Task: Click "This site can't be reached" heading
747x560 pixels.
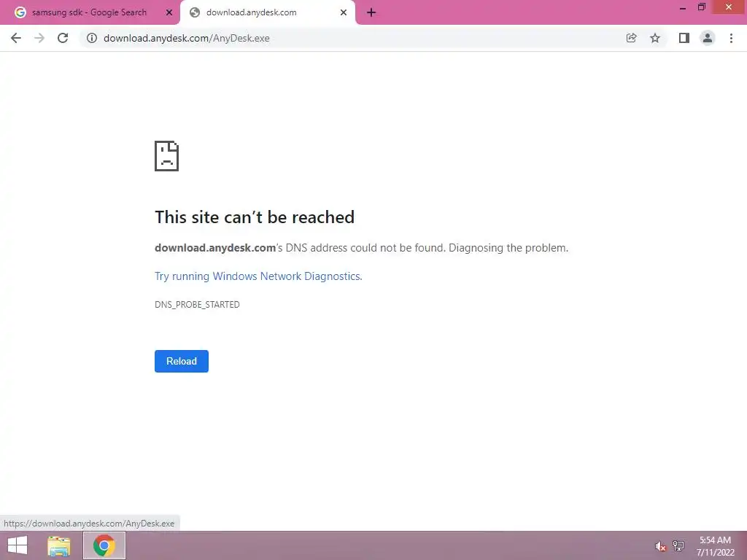Action: [x=255, y=217]
